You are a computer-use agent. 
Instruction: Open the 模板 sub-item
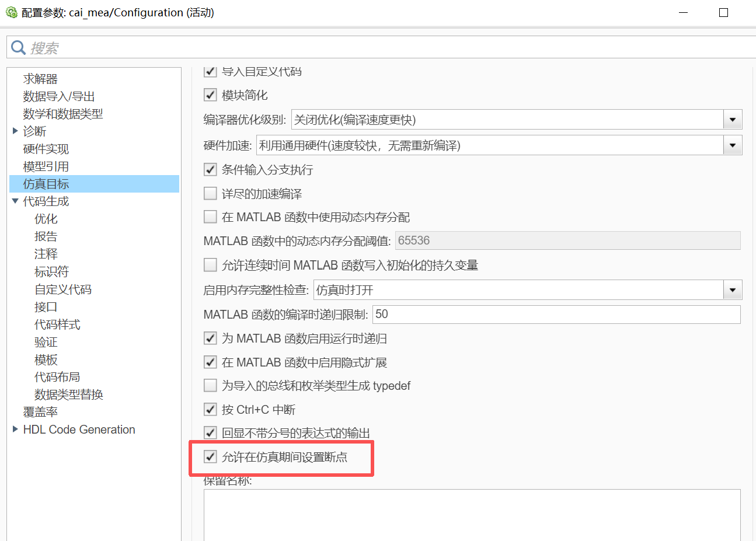tap(46, 359)
